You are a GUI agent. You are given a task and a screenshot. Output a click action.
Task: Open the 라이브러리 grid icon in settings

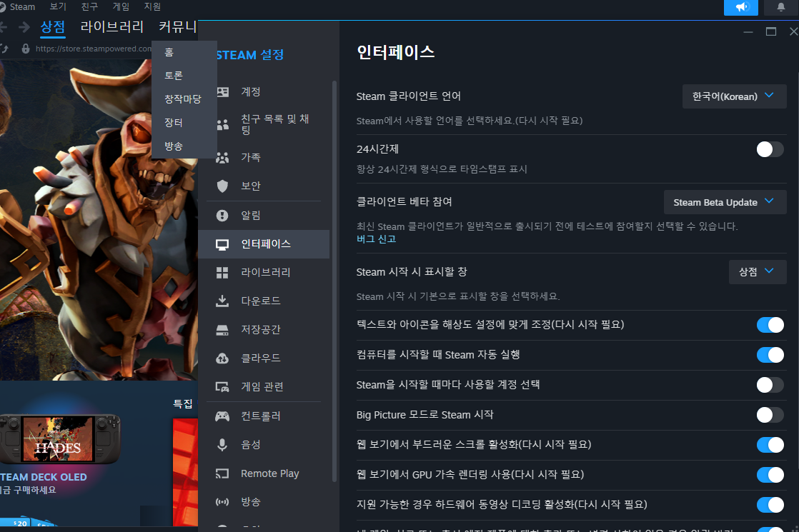[x=223, y=273]
